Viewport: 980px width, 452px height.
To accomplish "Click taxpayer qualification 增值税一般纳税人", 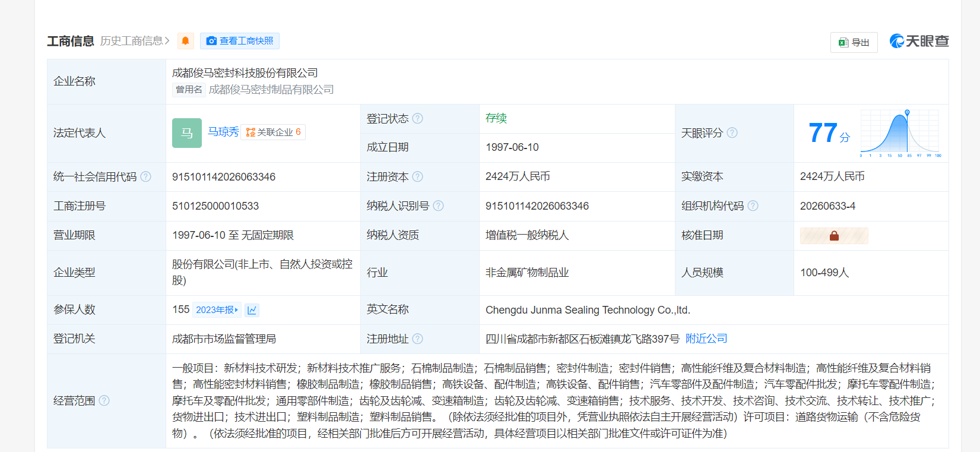I will (x=527, y=235).
